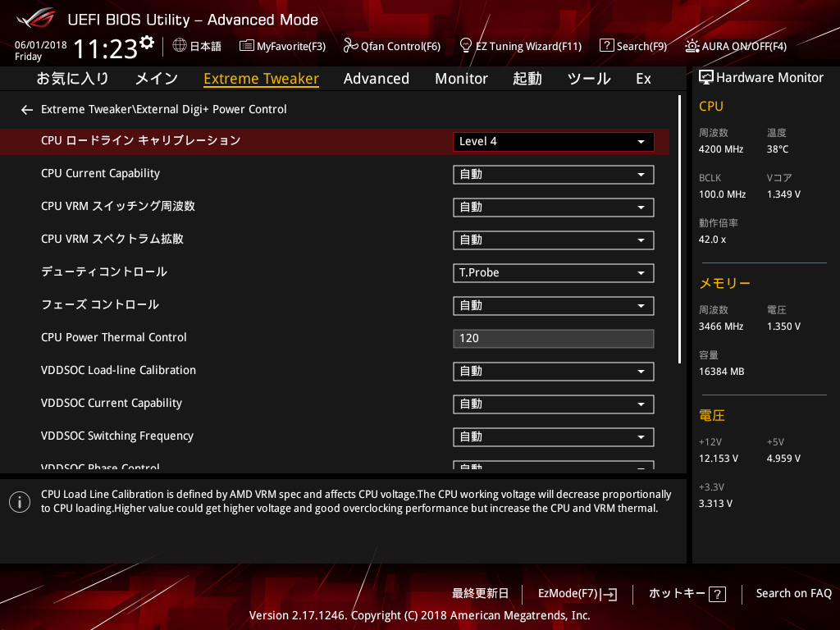Image resolution: width=840 pixels, height=630 pixels.
Task: Switch to EzMode(F7)
Action: click(577, 594)
